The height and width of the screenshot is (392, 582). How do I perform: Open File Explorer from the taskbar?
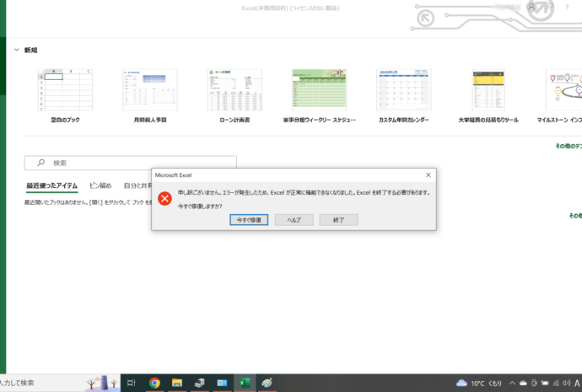click(x=177, y=383)
